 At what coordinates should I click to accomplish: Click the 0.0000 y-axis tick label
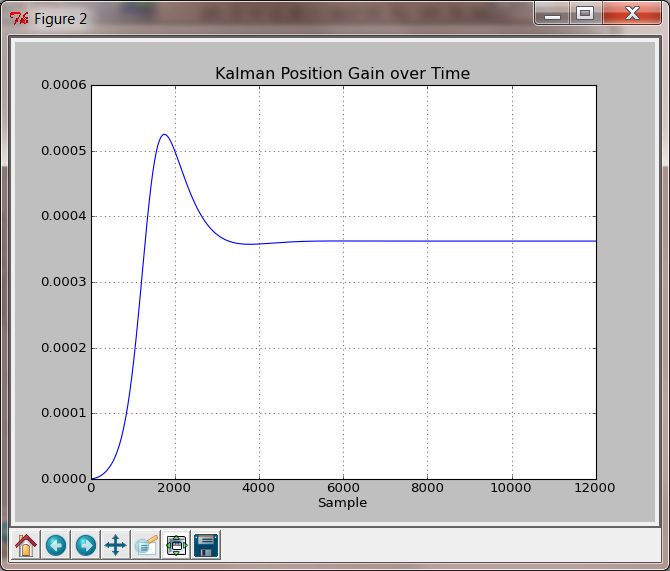(64, 479)
